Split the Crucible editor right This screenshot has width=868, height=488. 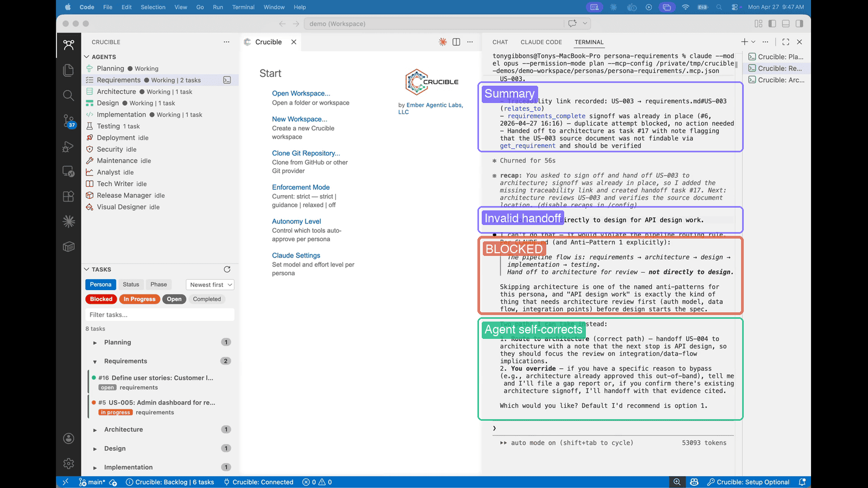click(x=456, y=42)
